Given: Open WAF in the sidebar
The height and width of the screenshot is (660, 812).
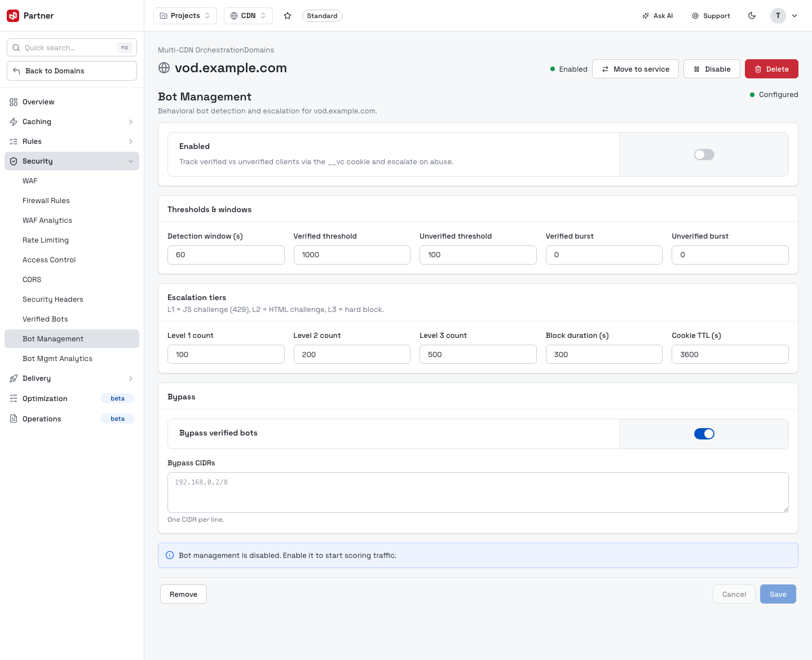Looking at the screenshot, I should pyautogui.click(x=72, y=181).
